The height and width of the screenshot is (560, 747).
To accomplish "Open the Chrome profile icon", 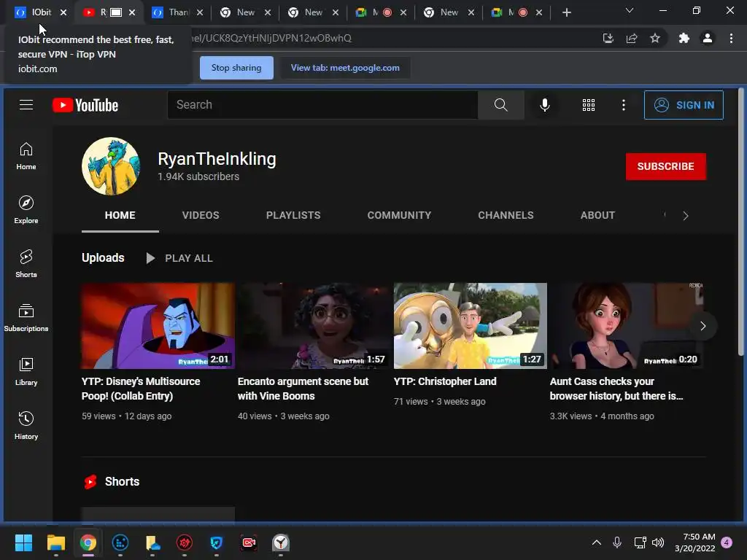I will point(708,38).
